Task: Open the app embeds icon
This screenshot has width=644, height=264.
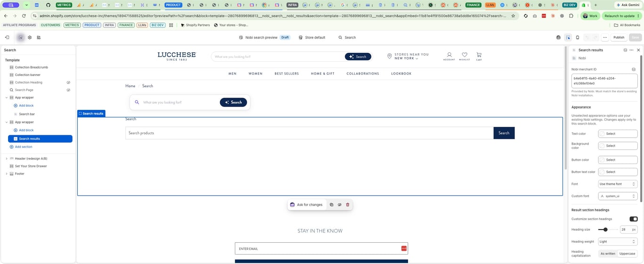Action: click(39, 37)
